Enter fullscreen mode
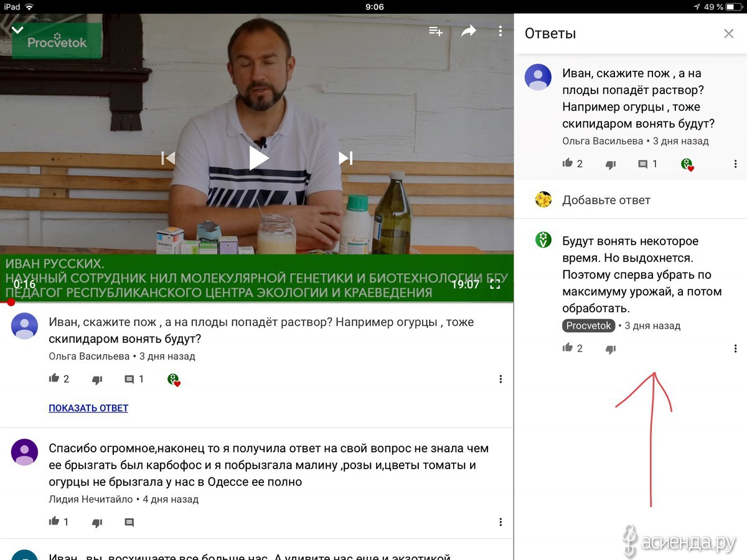This screenshot has height=560, width=747. point(495,284)
